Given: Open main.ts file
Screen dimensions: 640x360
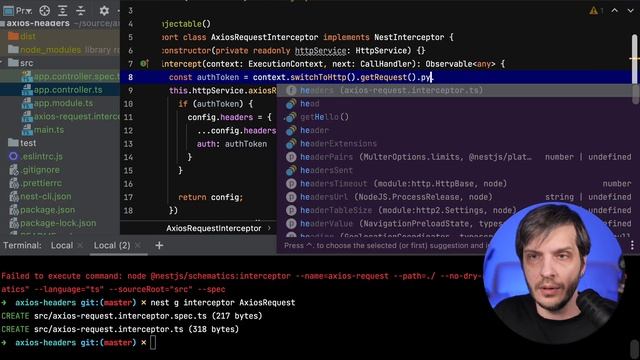Looking at the screenshot, I should (x=48, y=130).
